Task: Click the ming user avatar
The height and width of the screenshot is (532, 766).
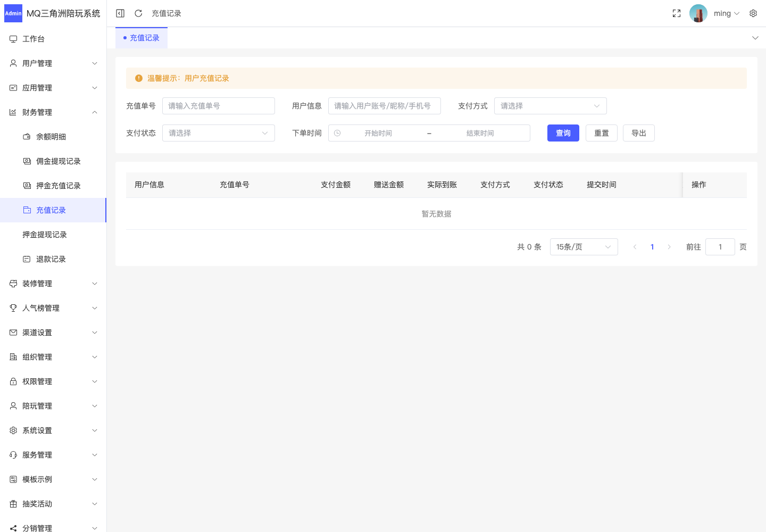Action: (x=698, y=13)
